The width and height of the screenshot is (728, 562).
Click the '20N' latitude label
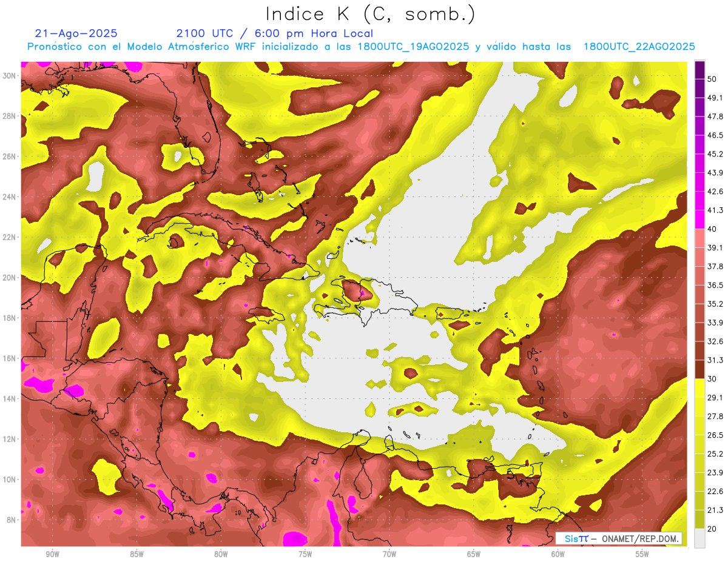point(10,278)
